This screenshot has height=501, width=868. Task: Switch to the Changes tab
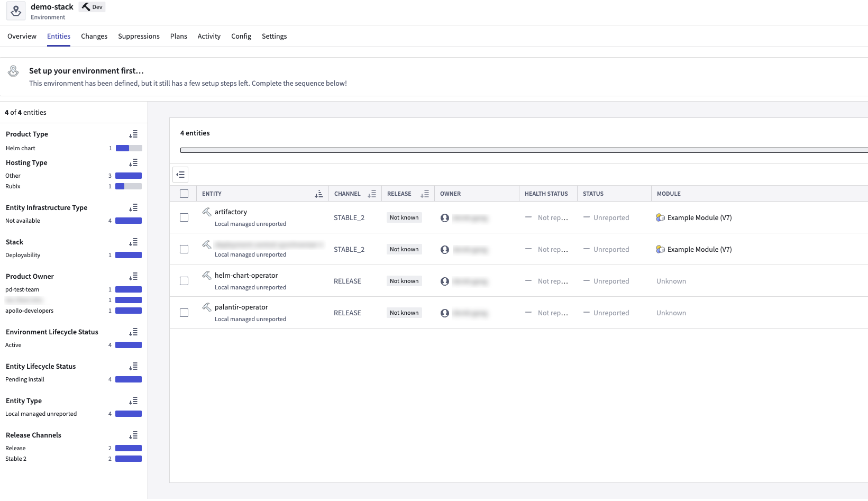94,37
